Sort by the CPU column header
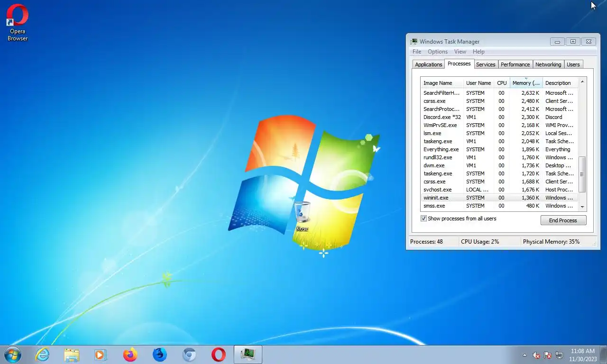The image size is (607, 364). [x=502, y=83]
